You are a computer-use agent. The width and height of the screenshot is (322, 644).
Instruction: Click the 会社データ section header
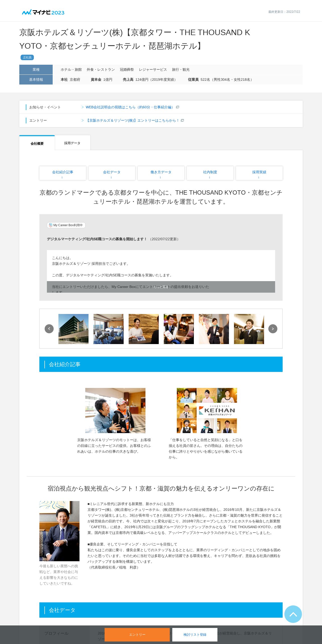click(161, 610)
